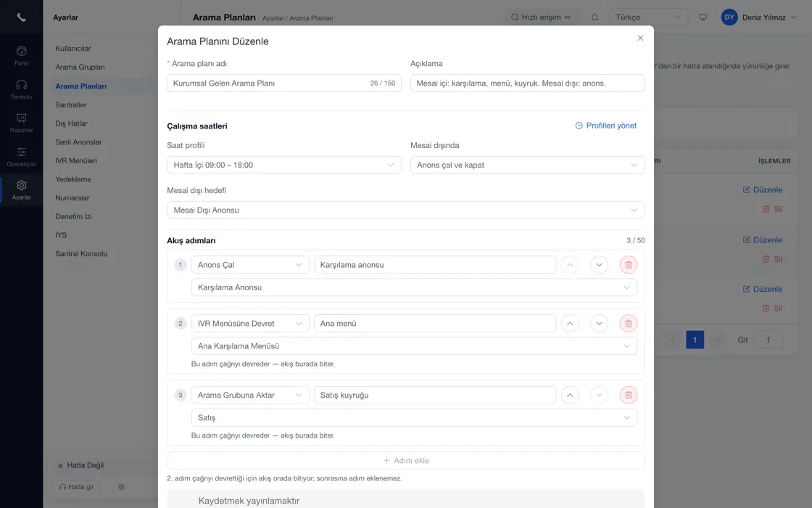Image resolution: width=812 pixels, height=508 pixels.
Task: Close the Arama Planını Düzenle dialog
Action: pos(640,38)
